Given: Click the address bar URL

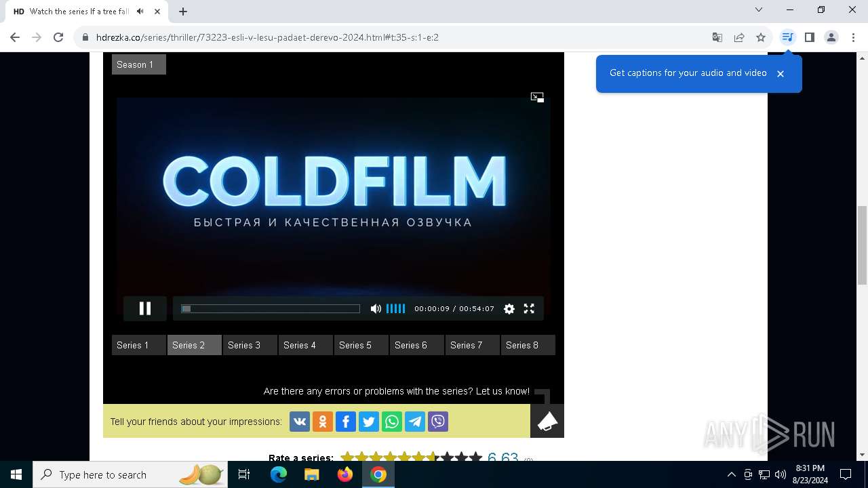Looking at the screenshot, I should 267,37.
